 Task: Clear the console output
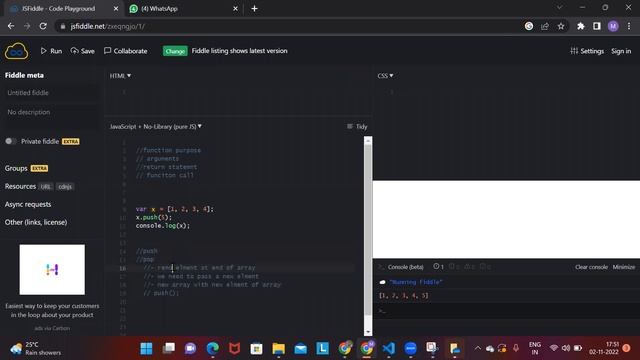click(x=591, y=267)
